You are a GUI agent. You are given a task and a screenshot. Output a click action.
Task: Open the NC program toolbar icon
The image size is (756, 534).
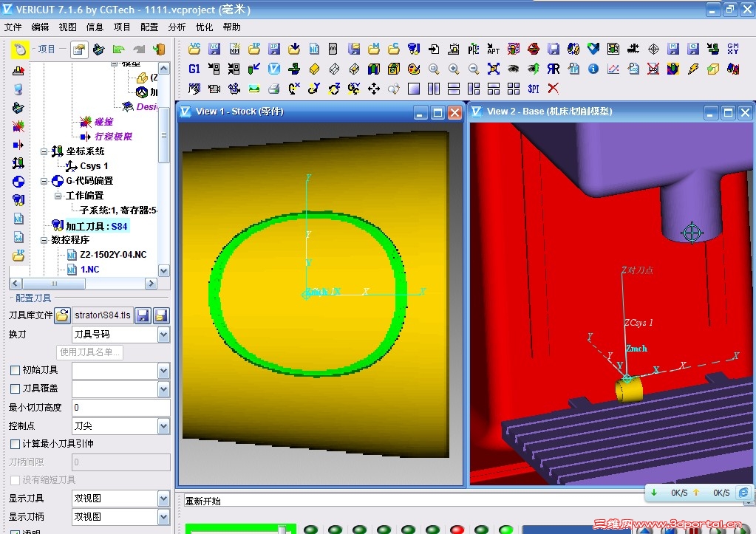314,49
